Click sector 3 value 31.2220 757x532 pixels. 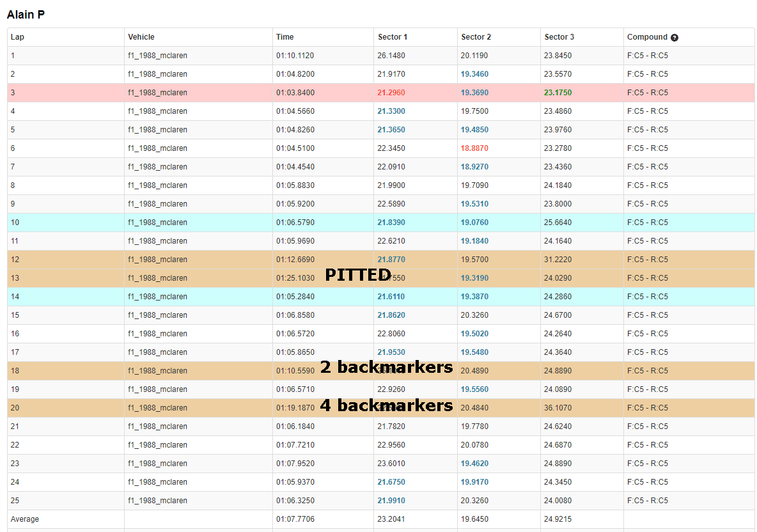pyautogui.click(x=558, y=260)
